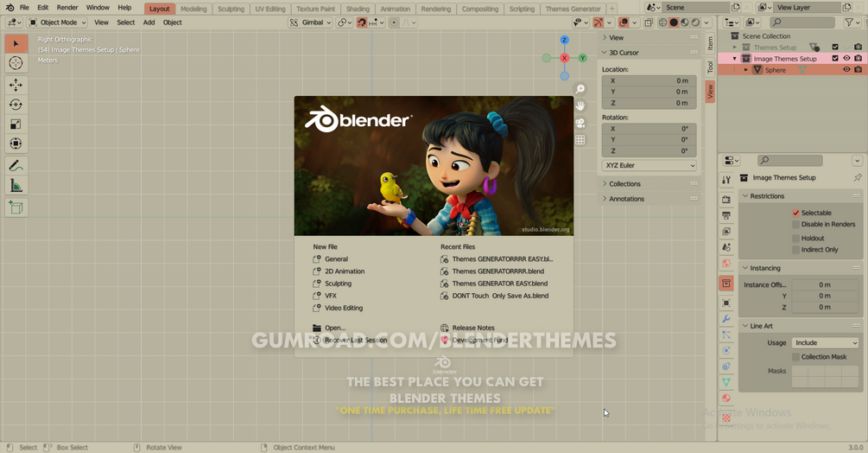Select the Measure tool
This screenshot has height=453, width=868.
[16, 186]
